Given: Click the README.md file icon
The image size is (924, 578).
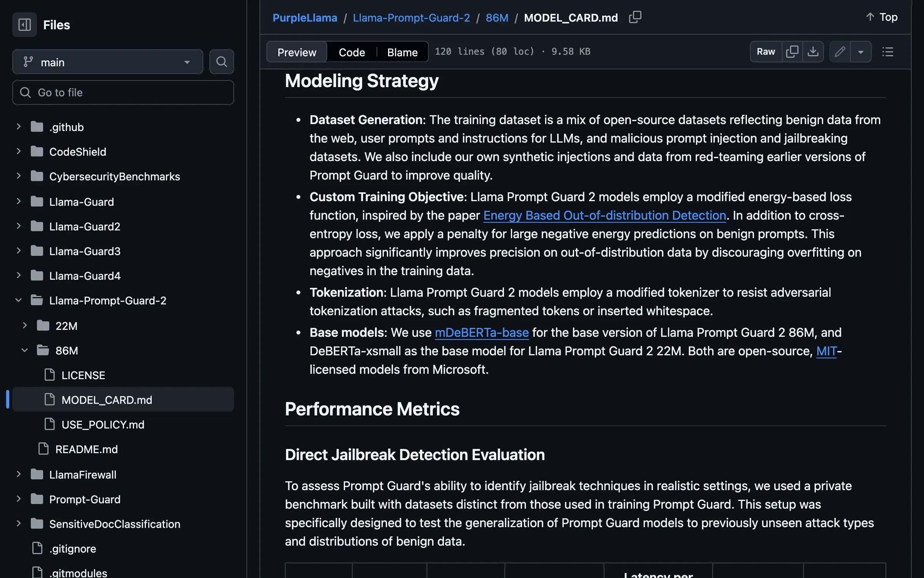Looking at the screenshot, I should click(x=44, y=449).
